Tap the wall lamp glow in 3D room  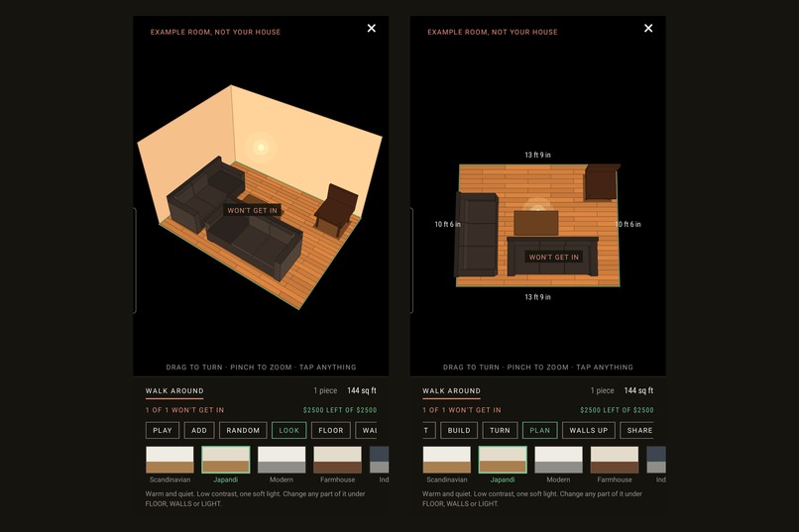[261, 148]
